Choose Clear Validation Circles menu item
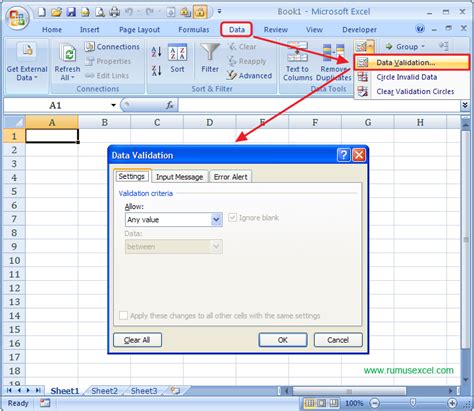474x411 pixels. click(x=412, y=91)
